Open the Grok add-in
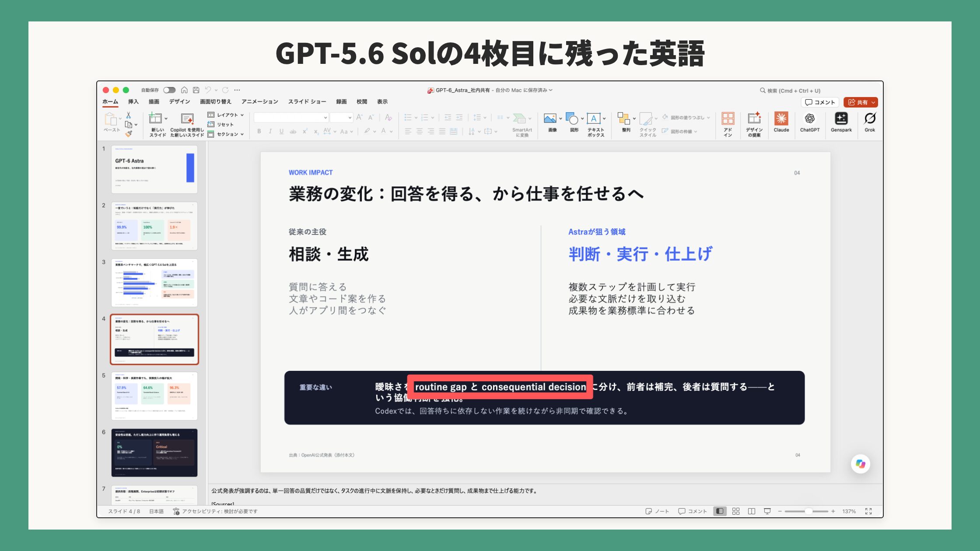Screen dimensions: 980x551 870,122
